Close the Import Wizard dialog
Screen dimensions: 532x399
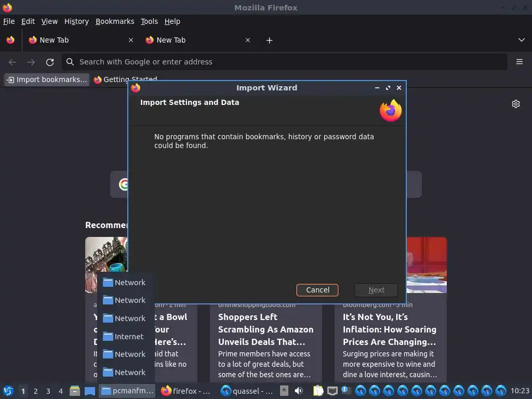coord(399,88)
